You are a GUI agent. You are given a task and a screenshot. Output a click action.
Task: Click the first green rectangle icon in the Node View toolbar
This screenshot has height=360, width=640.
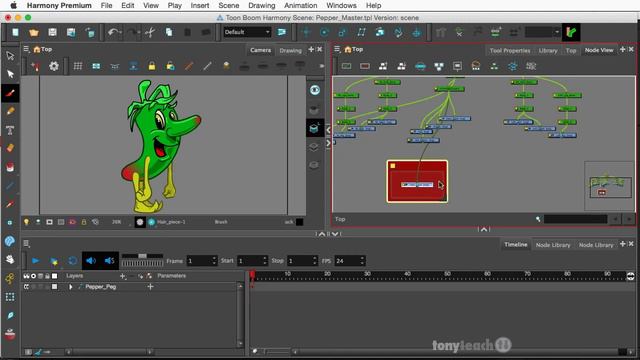346,66
